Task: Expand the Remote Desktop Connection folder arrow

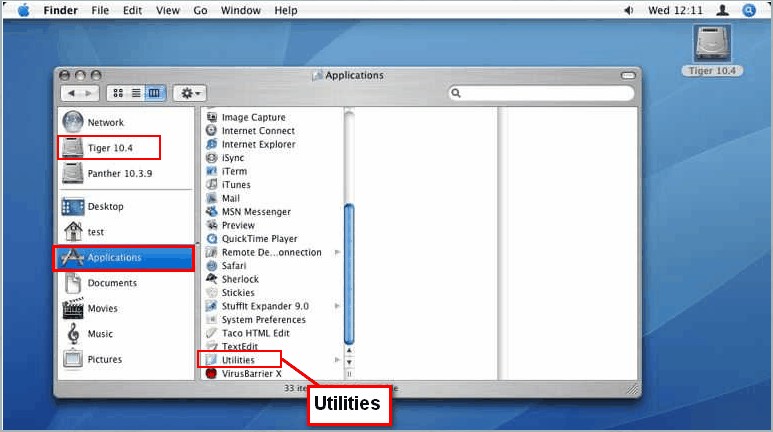Action: point(337,252)
